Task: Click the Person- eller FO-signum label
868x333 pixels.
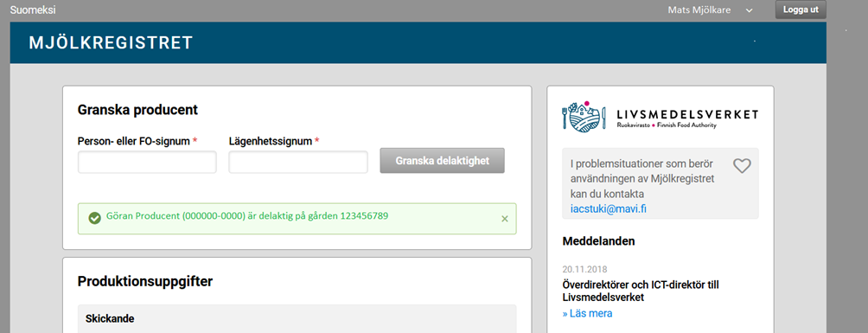Action: [137, 141]
